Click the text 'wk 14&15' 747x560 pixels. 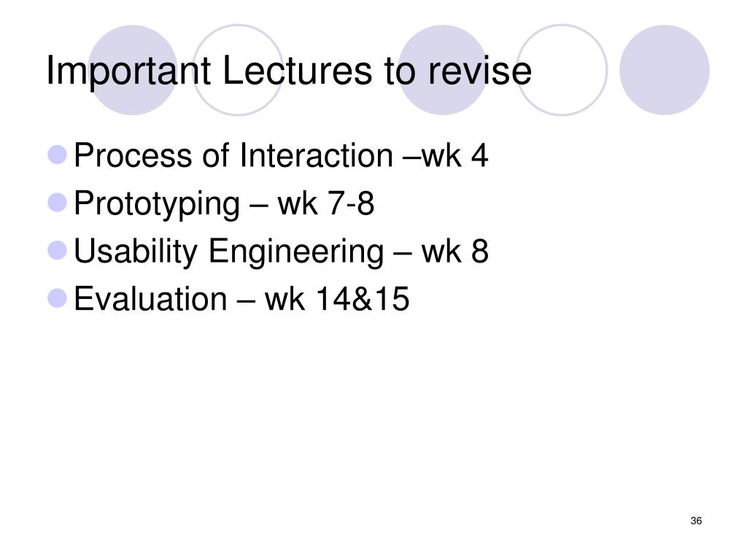[x=337, y=299]
